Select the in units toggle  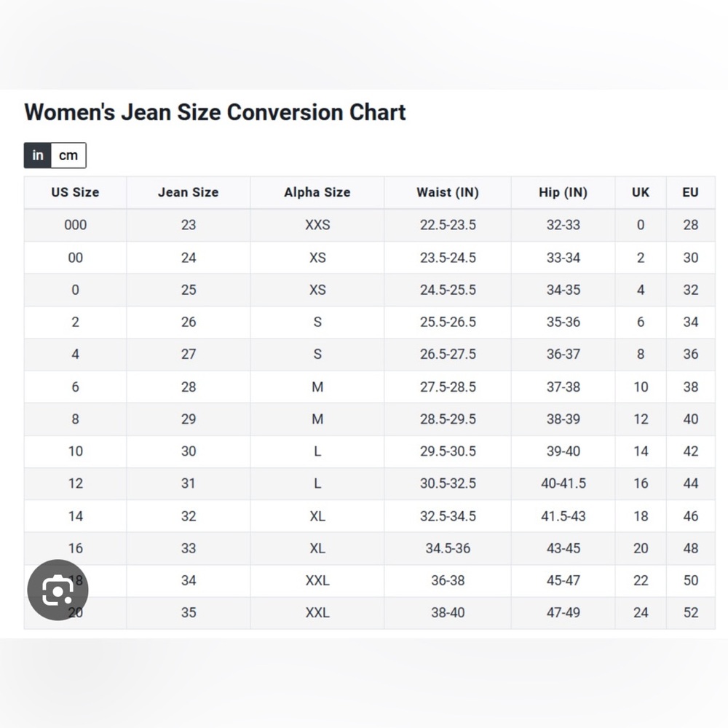(x=38, y=155)
